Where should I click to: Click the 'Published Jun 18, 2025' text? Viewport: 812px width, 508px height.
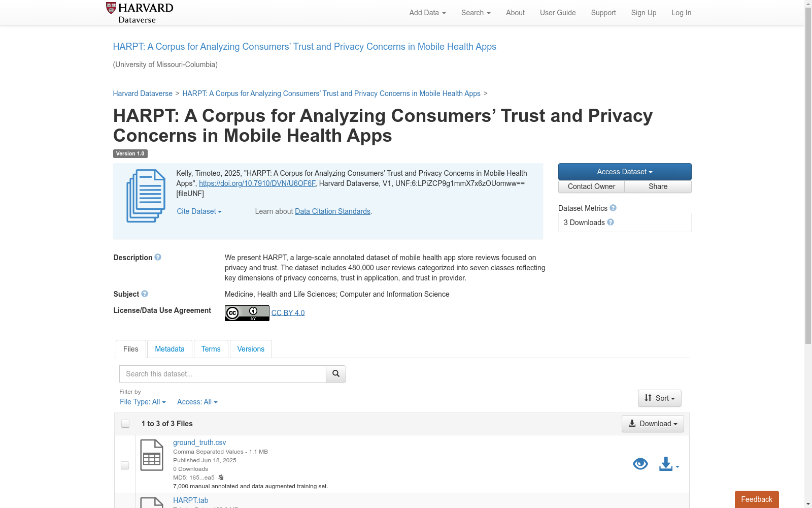pos(205,460)
